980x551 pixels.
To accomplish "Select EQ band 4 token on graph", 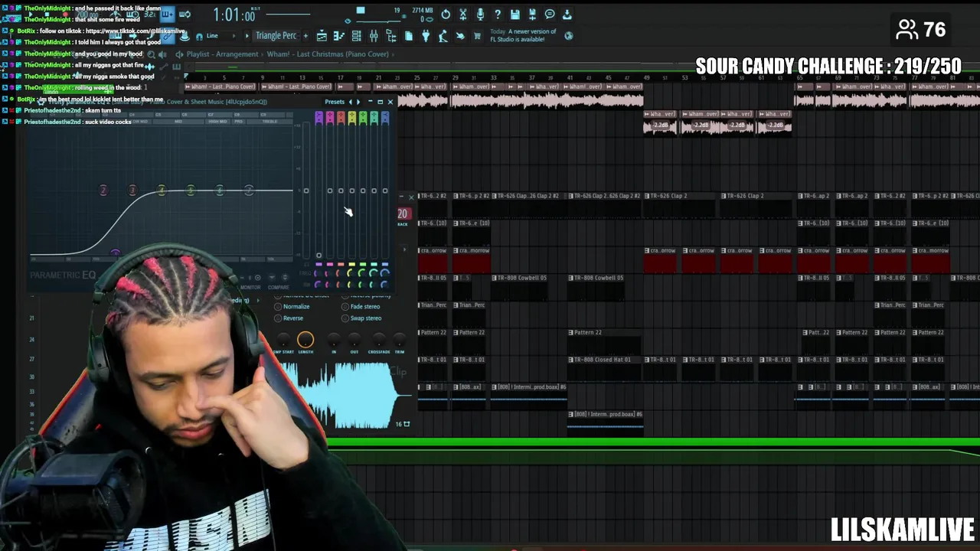I will click(161, 190).
